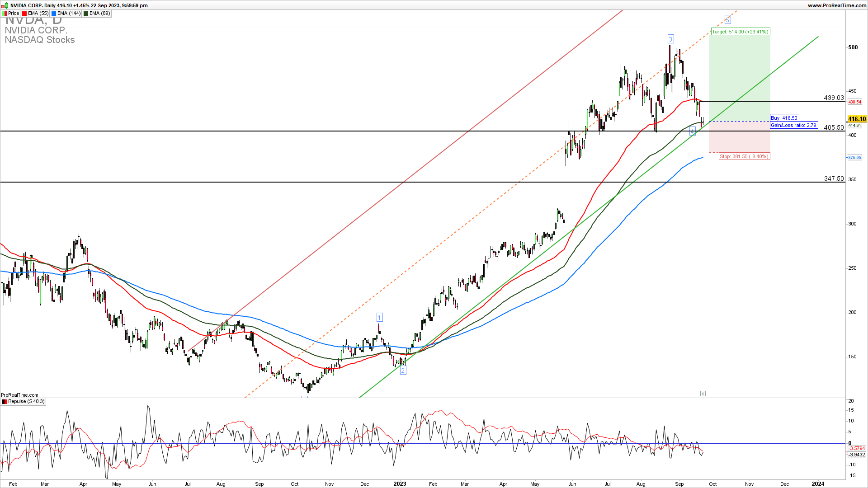This screenshot has height=488, width=868.
Task: Select the Elliott wave label 1
Action: coord(380,317)
